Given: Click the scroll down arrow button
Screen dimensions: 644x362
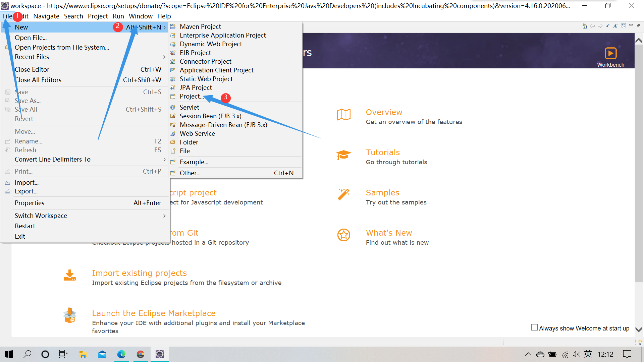Looking at the screenshot, I should (639, 329).
